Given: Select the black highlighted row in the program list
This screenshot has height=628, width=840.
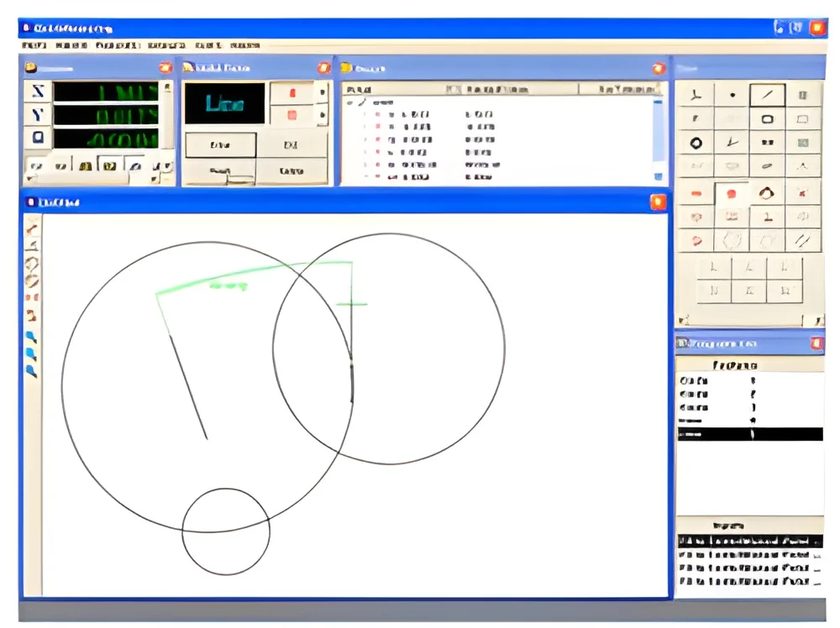Looking at the screenshot, I should (x=750, y=434).
